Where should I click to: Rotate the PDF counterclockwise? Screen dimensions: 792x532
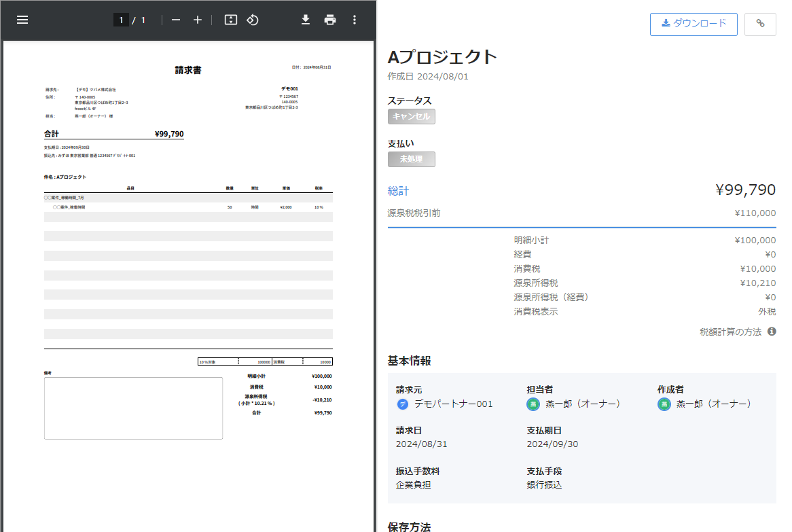253,20
